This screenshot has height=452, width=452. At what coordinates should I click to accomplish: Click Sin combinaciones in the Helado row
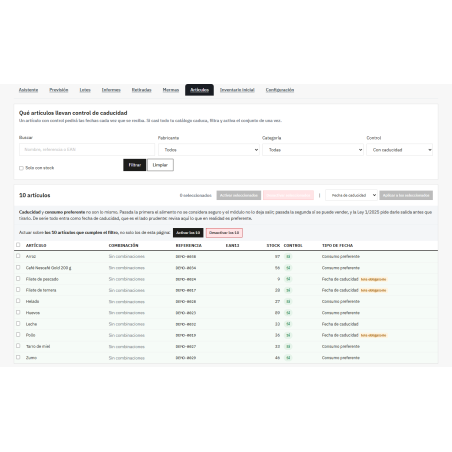click(127, 302)
